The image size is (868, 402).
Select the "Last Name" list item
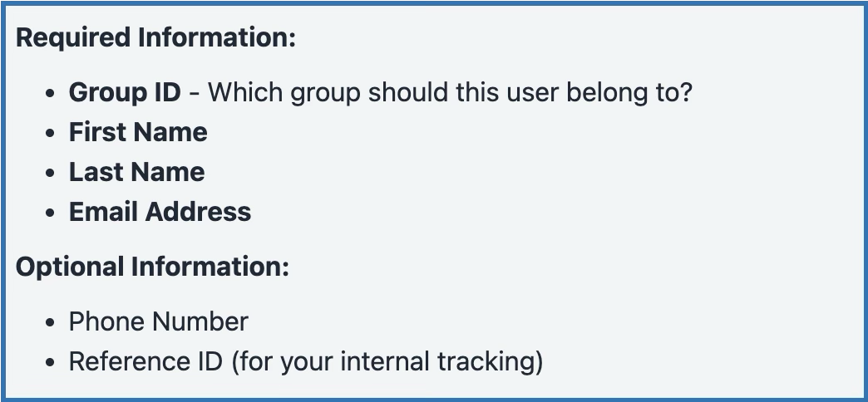click(136, 172)
